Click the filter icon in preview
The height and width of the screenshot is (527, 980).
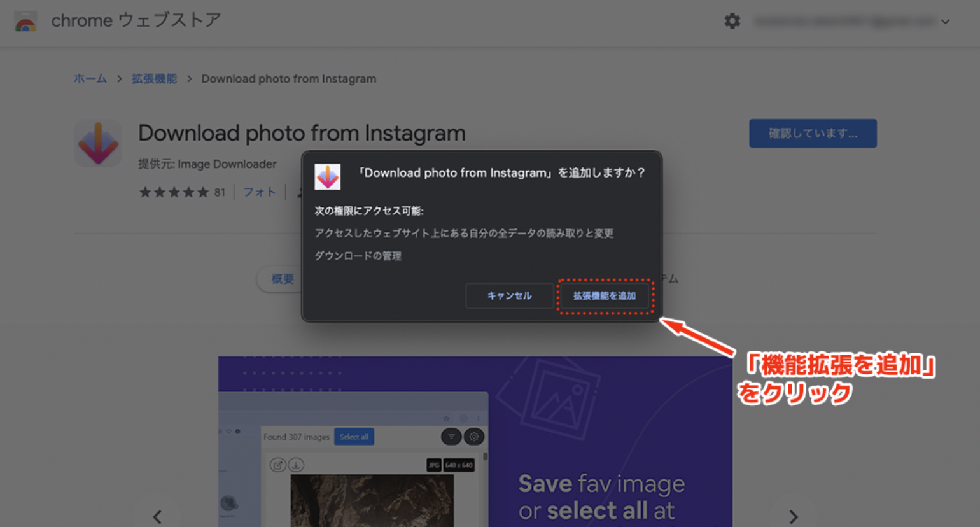(x=451, y=437)
